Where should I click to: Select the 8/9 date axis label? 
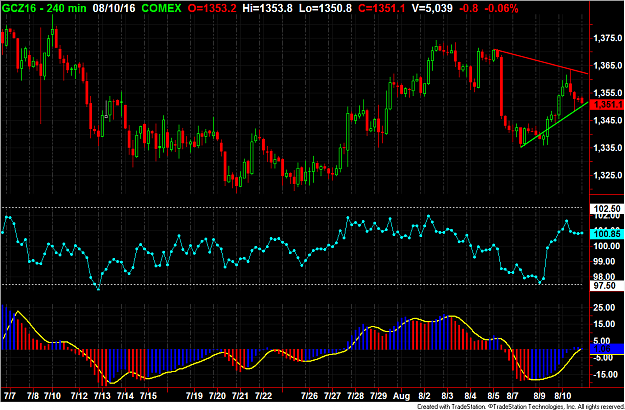(540, 397)
